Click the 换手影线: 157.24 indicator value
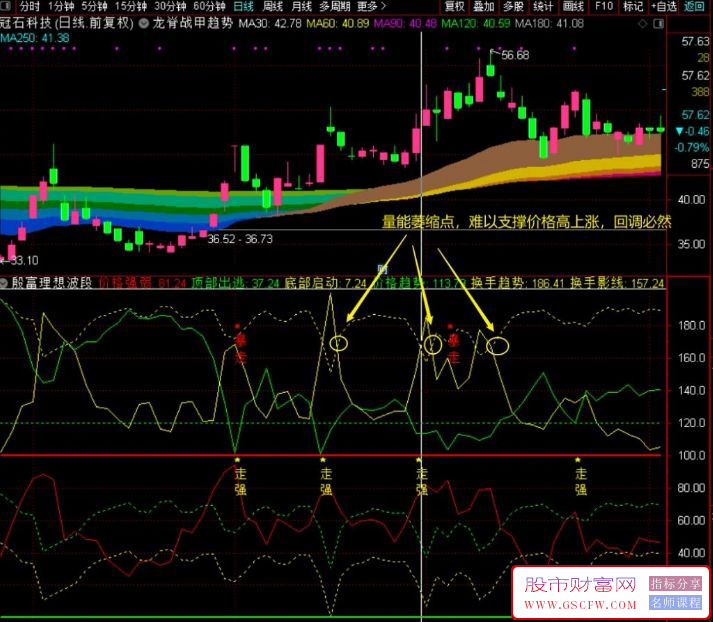 click(x=617, y=283)
